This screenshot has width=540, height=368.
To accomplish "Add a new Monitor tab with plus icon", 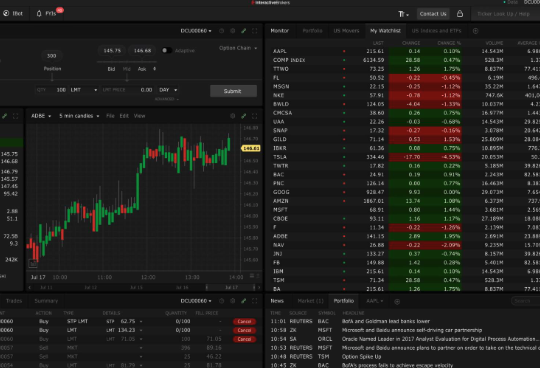I will click(x=475, y=31).
